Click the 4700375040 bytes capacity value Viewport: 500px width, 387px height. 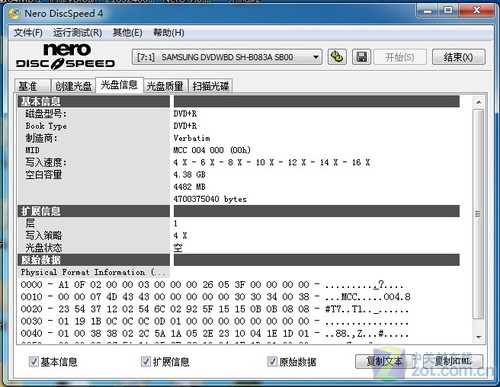pyautogui.click(x=210, y=199)
